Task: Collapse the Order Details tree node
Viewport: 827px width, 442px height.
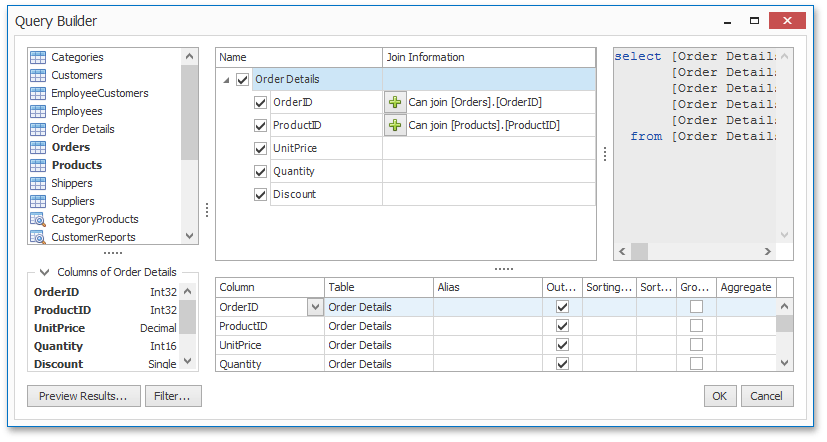Action: tap(226, 80)
